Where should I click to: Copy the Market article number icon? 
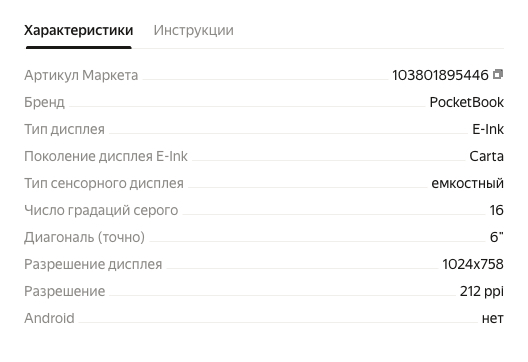tap(498, 74)
